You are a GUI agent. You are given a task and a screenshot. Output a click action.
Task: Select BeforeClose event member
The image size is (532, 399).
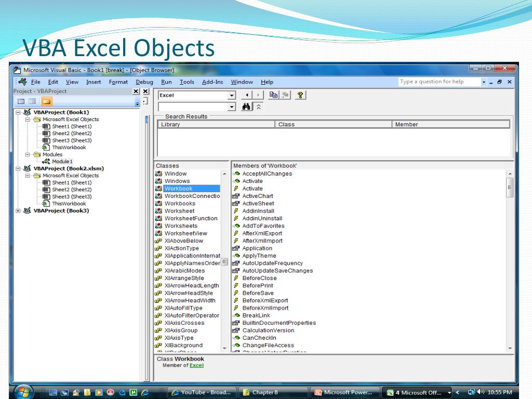tap(259, 278)
